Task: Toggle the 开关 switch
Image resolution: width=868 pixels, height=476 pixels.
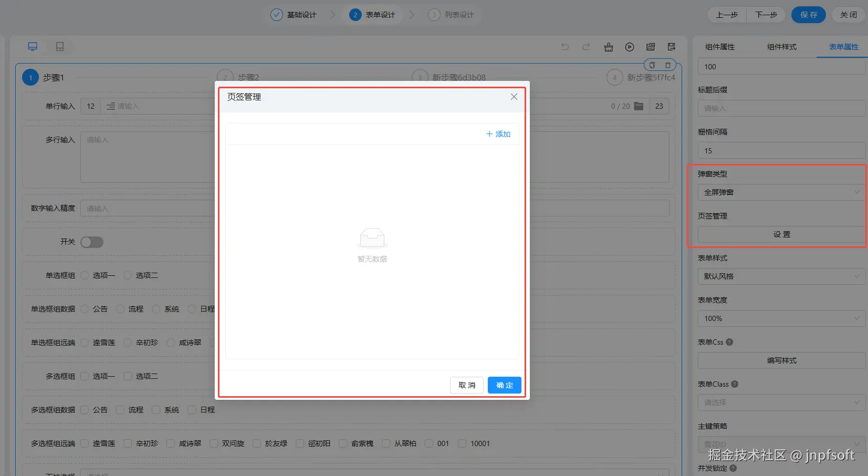Action: (92, 242)
